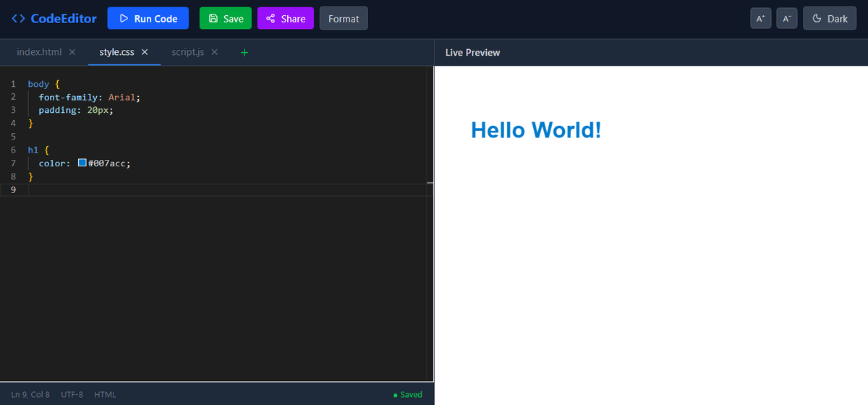
Task: Click the Saved status indicator
Action: [407, 394]
